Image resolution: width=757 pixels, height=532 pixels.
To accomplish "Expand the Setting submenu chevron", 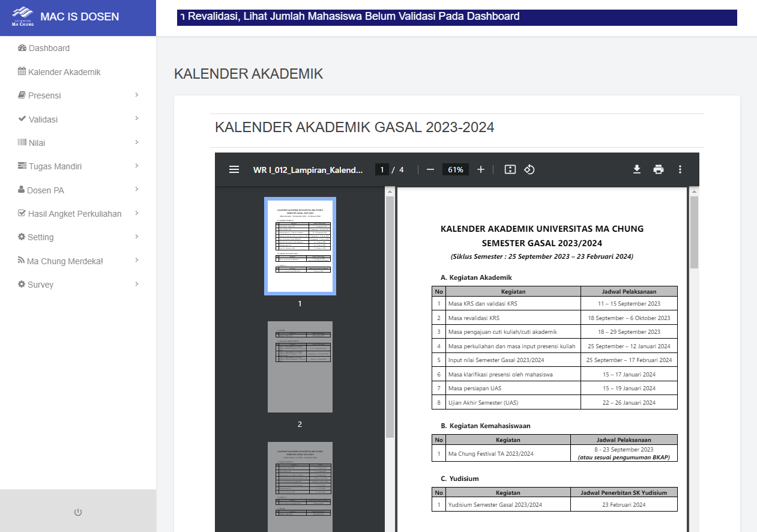I will pos(137,237).
